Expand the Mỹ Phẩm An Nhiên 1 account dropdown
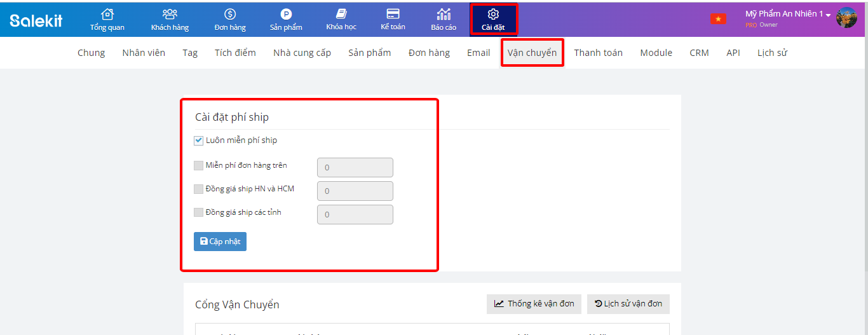868x335 pixels. 788,14
